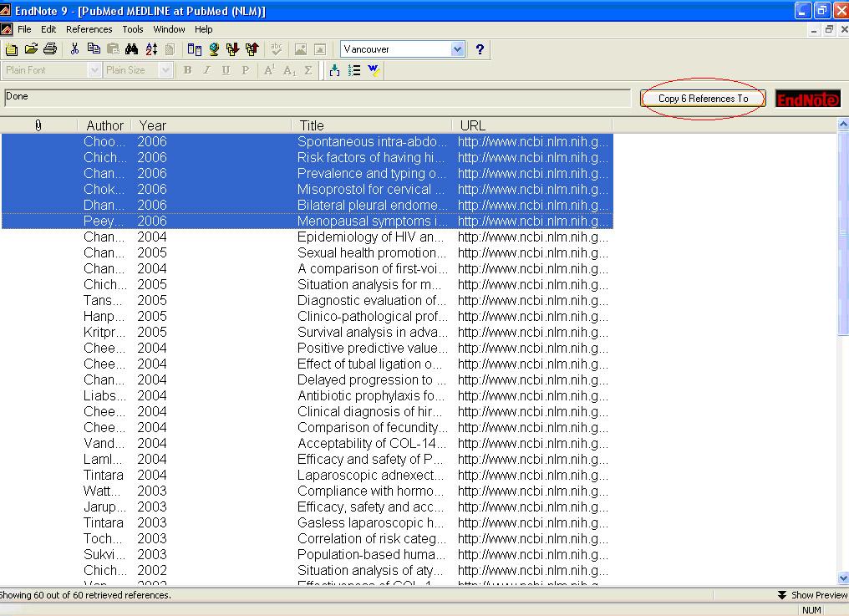Screen dimensions: 849x616
Task: Select the 'Correlation of risk categ...' reference
Action: click(307, 538)
